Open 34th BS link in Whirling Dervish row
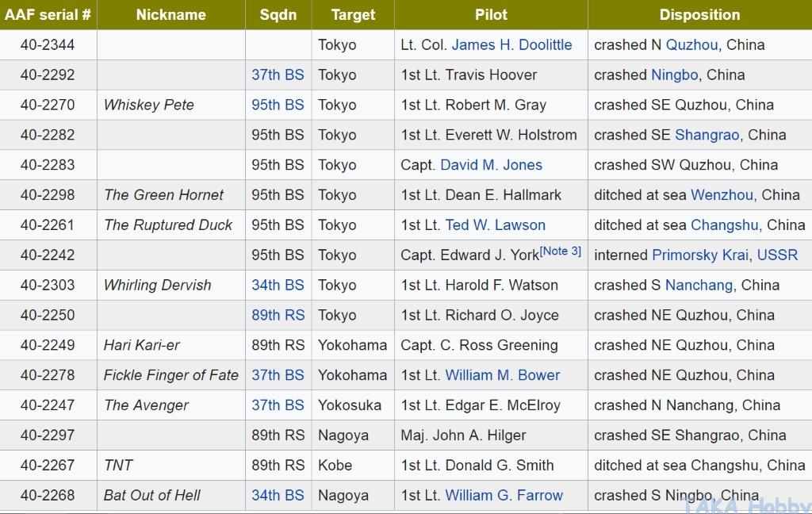812x514 pixels. (x=278, y=285)
